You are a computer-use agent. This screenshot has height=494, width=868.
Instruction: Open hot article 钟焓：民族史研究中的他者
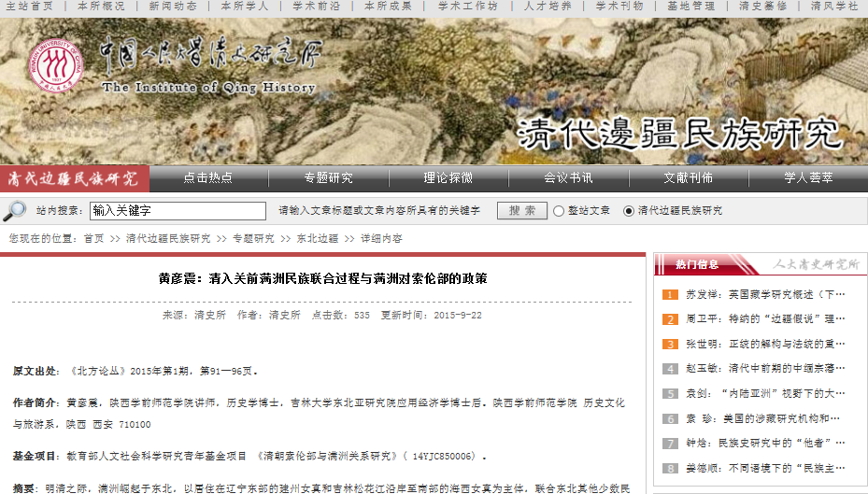pos(765,444)
